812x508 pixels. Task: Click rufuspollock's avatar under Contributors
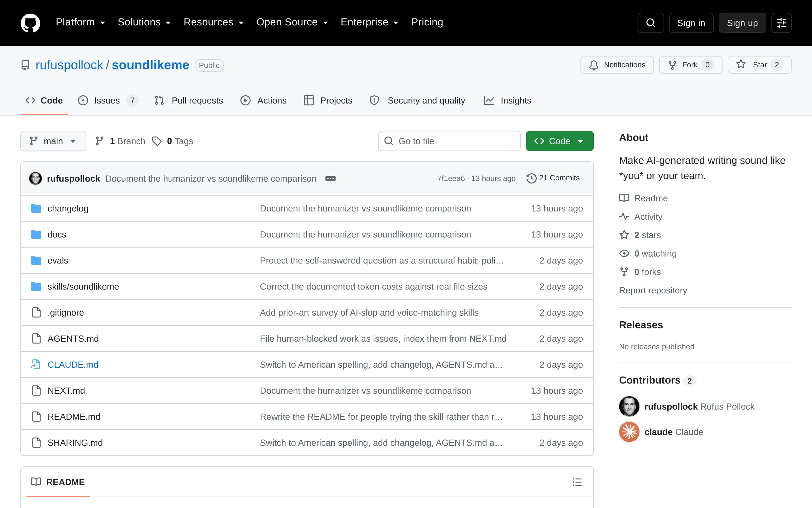pyautogui.click(x=629, y=406)
